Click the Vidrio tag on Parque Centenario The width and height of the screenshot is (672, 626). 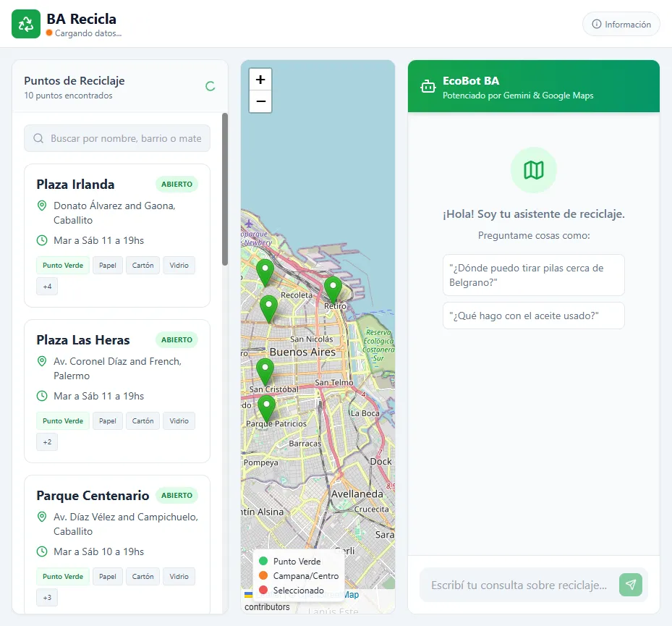179,576
